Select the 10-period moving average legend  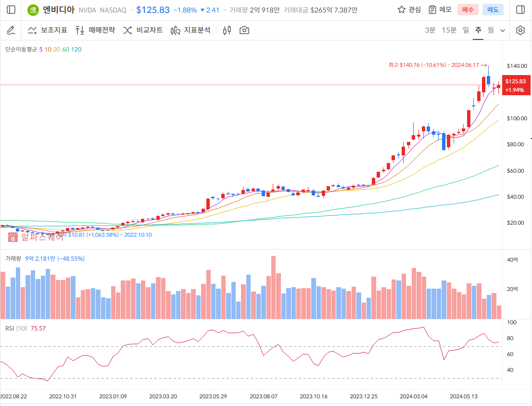coord(48,50)
